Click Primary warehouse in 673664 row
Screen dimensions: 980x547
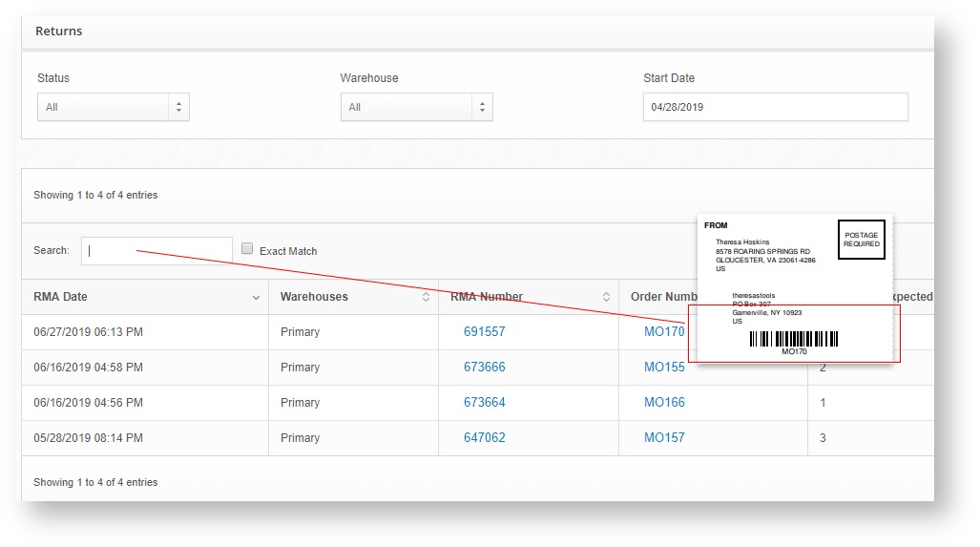(x=300, y=403)
